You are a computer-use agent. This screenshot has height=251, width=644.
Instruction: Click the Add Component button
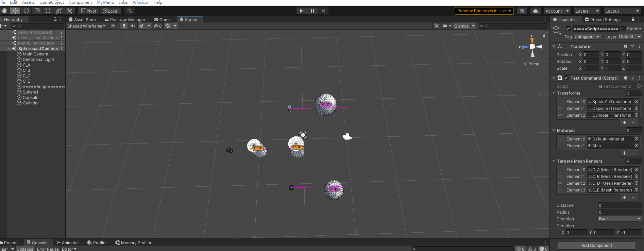pos(597,245)
